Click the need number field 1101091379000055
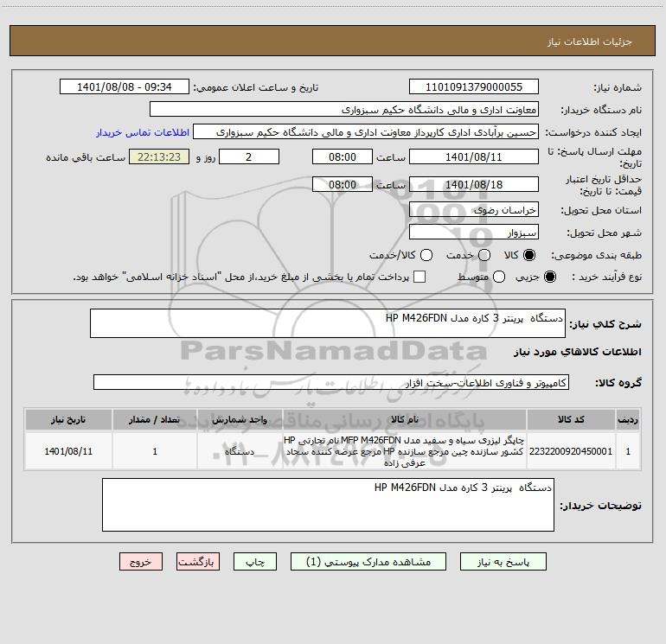This screenshot has height=644, width=666. (474, 87)
